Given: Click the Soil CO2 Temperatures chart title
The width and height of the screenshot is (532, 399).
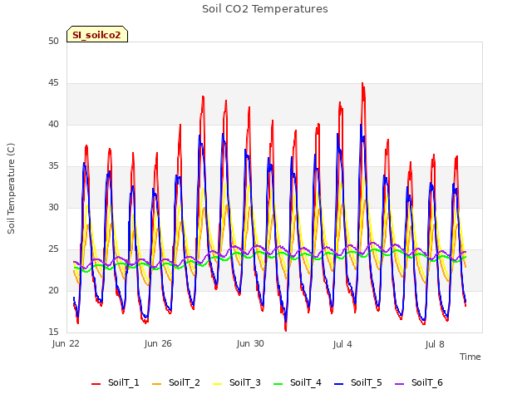Looking at the screenshot, I should [265, 9].
